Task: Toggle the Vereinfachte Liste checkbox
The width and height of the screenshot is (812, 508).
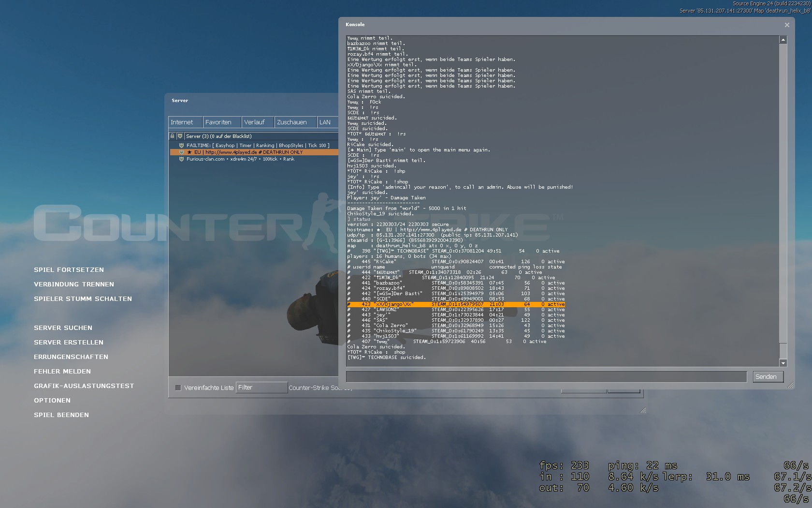Action: [178, 388]
